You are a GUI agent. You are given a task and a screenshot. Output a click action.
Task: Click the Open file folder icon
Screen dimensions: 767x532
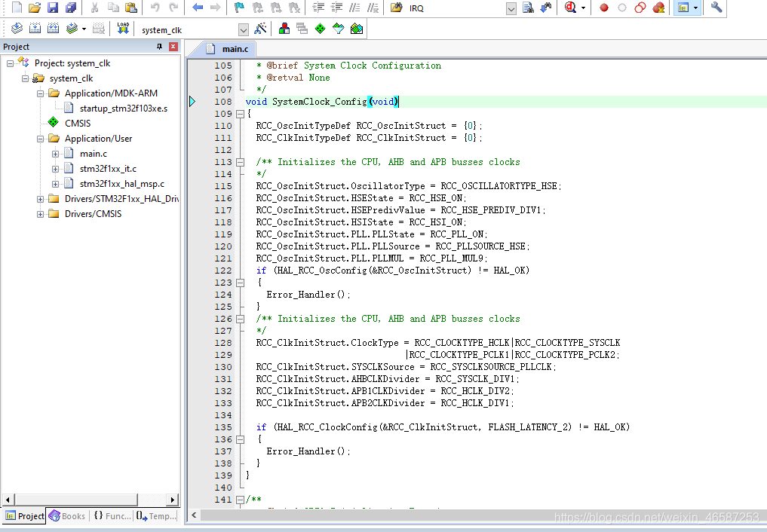(35, 8)
